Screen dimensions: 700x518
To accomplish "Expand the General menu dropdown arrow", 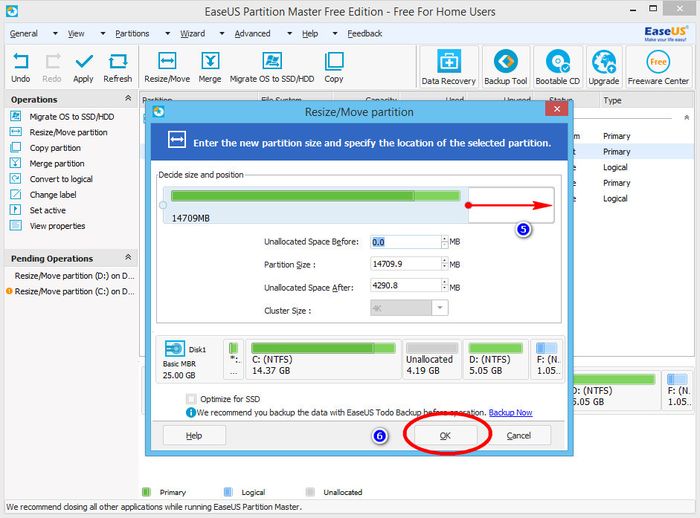I will click(55, 33).
